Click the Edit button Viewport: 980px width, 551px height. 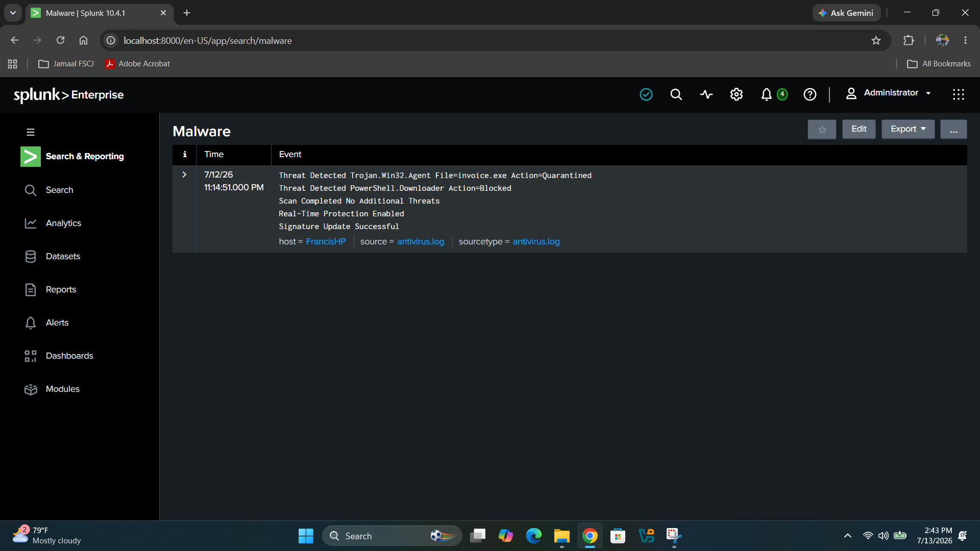coord(859,129)
